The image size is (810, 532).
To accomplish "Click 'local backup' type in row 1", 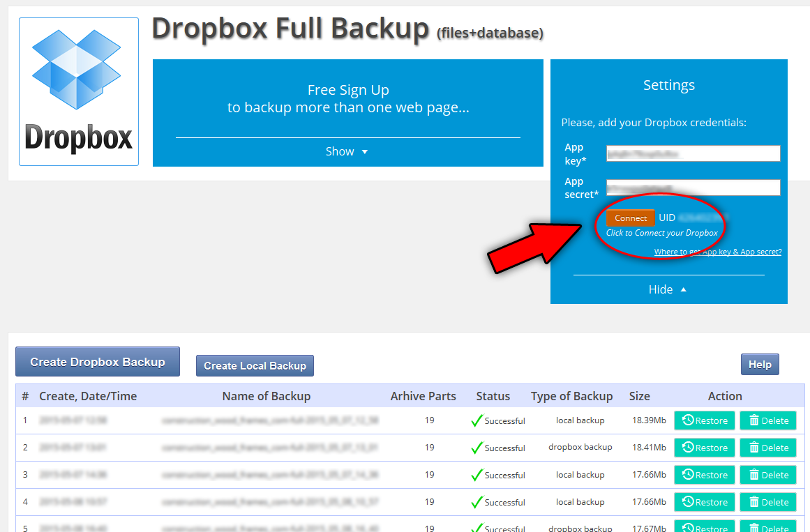I will (x=580, y=420).
